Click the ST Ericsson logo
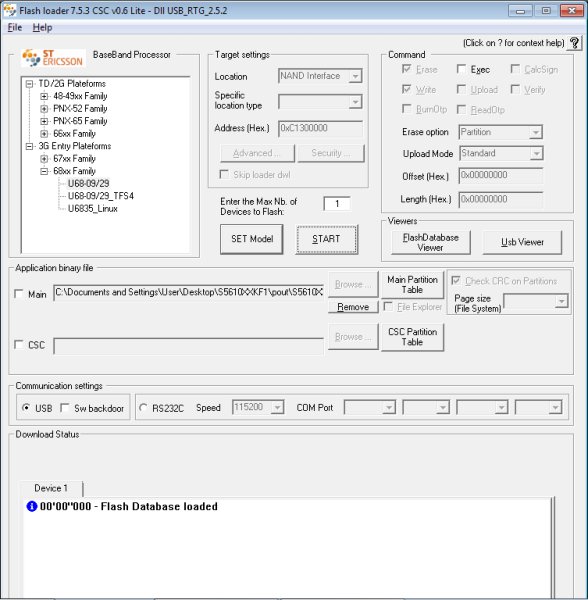 (53, 58)
